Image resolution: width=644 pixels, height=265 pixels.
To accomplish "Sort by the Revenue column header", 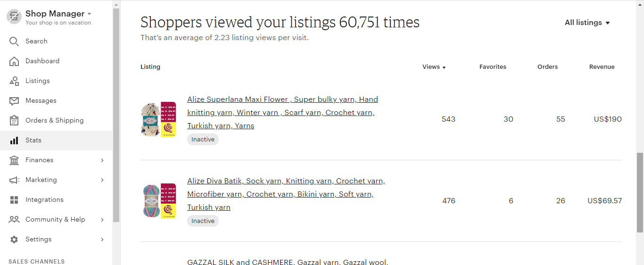I will (602, 67).
